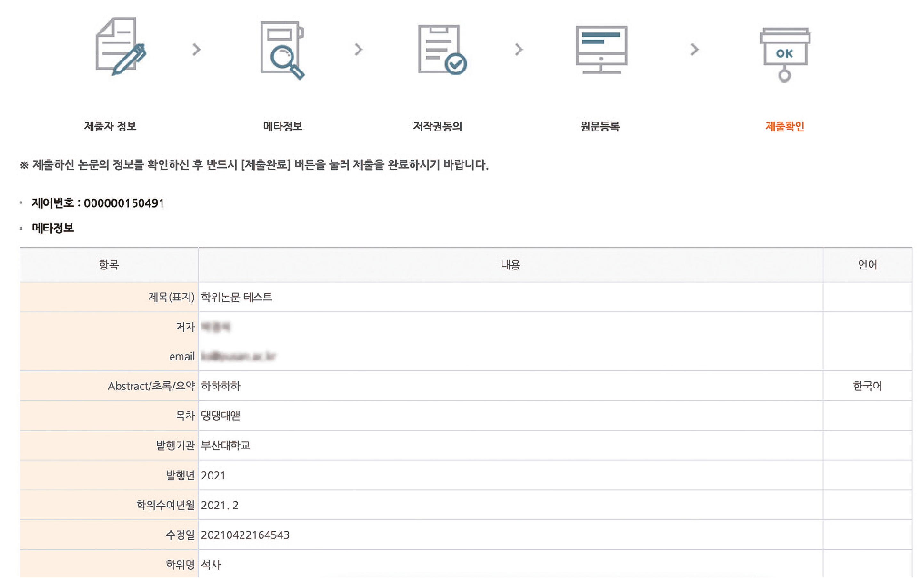Click arrow between 저작권동의 and 원문등록 icons
The width and height of the screenshot is (924, 579).
pos(519,49)
